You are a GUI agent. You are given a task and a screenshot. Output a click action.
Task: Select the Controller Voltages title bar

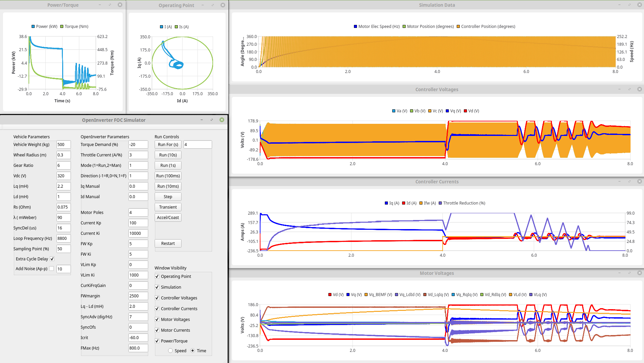tap(436, 89)
